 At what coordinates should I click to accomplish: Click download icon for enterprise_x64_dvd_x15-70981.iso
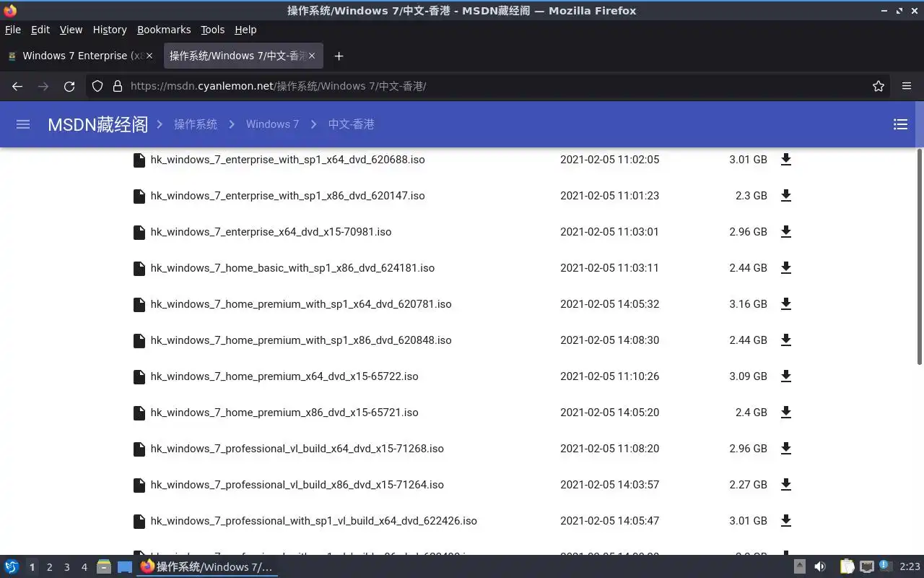point(786,232)
